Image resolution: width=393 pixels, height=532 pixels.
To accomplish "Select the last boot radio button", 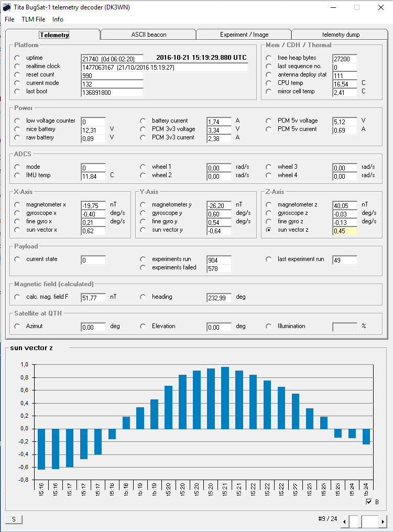I will 17,91.
